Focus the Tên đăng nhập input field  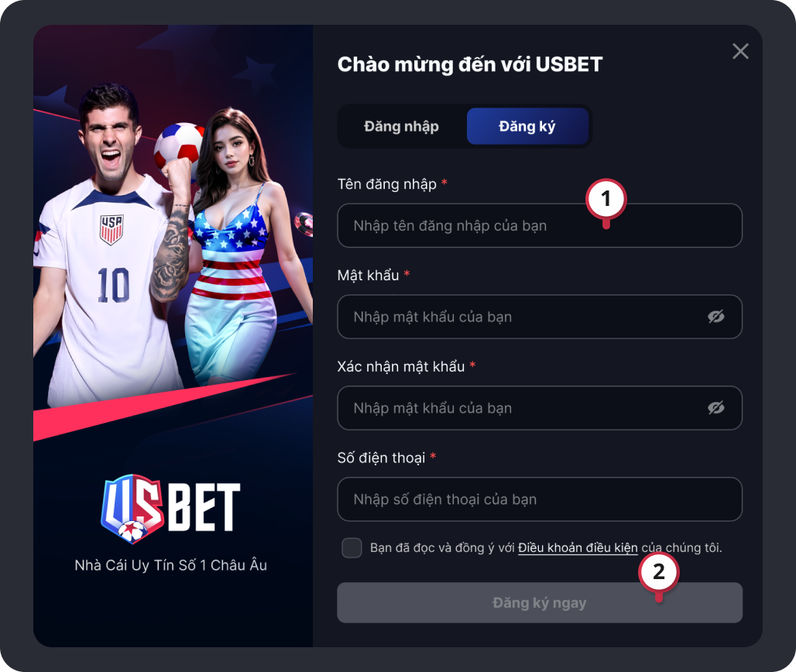[540, 226]
